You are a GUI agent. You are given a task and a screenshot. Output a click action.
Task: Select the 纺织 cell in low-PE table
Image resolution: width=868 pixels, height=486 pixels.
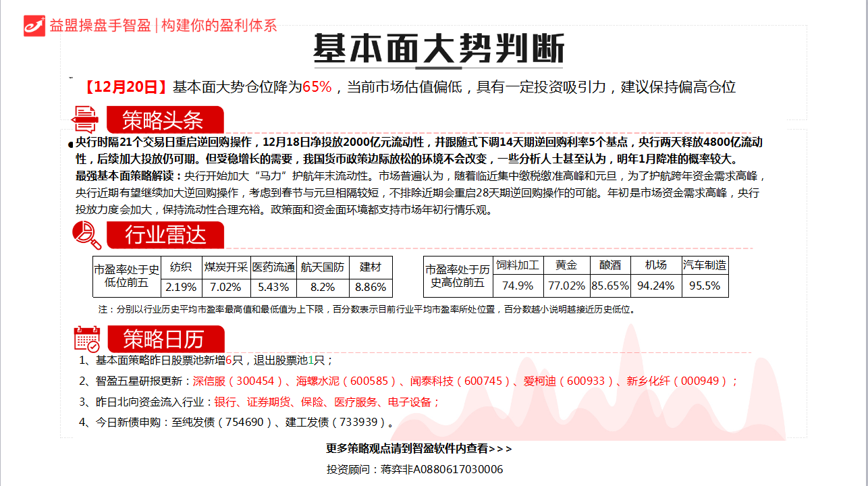pos(181,267)
